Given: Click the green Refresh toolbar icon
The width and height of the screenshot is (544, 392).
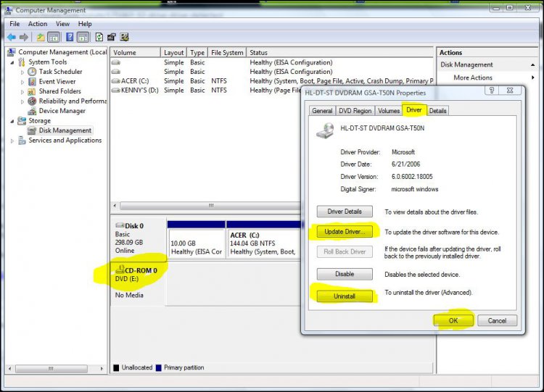Looking at the screenshot, I should (x=99, y=37).
